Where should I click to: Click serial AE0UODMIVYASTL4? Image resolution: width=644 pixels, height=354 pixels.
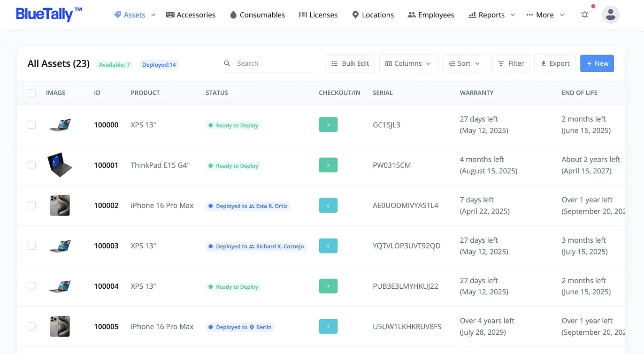[406, 206]
